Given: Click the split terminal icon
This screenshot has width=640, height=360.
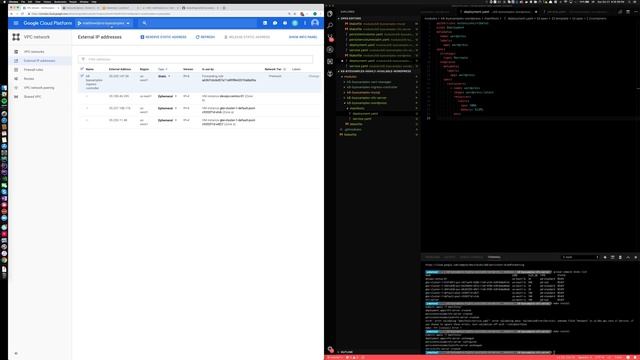Looking at the screenshot, I should [613, 257].
